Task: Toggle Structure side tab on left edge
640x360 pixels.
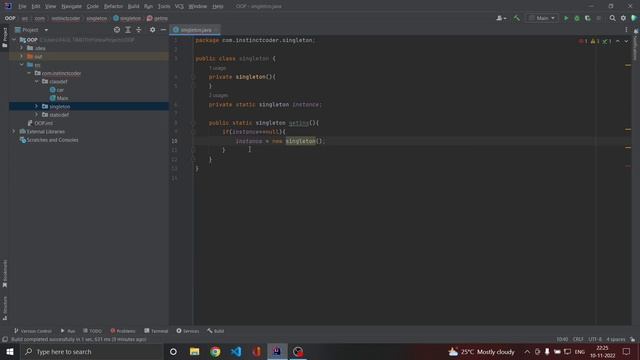Action: click(5, 308)
